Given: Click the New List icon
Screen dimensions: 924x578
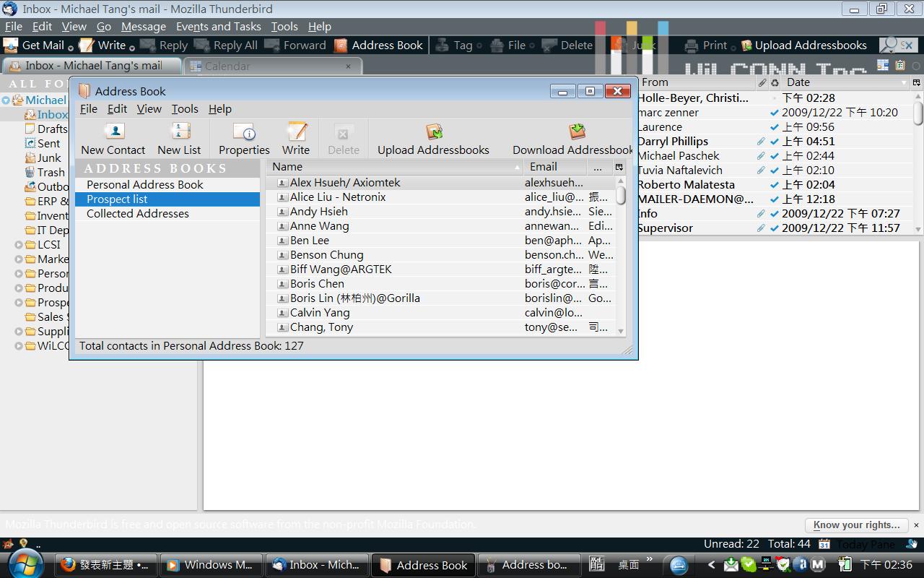Looking at the screenshot, I should pyautogui.click(x=179, y=132).
